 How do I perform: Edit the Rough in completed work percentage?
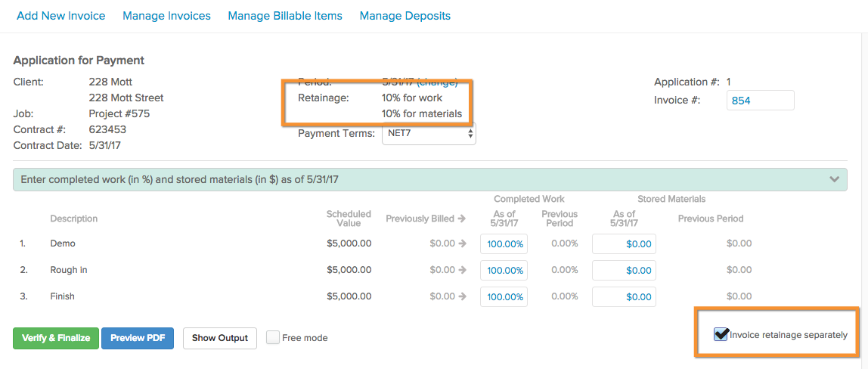(504, 271)
